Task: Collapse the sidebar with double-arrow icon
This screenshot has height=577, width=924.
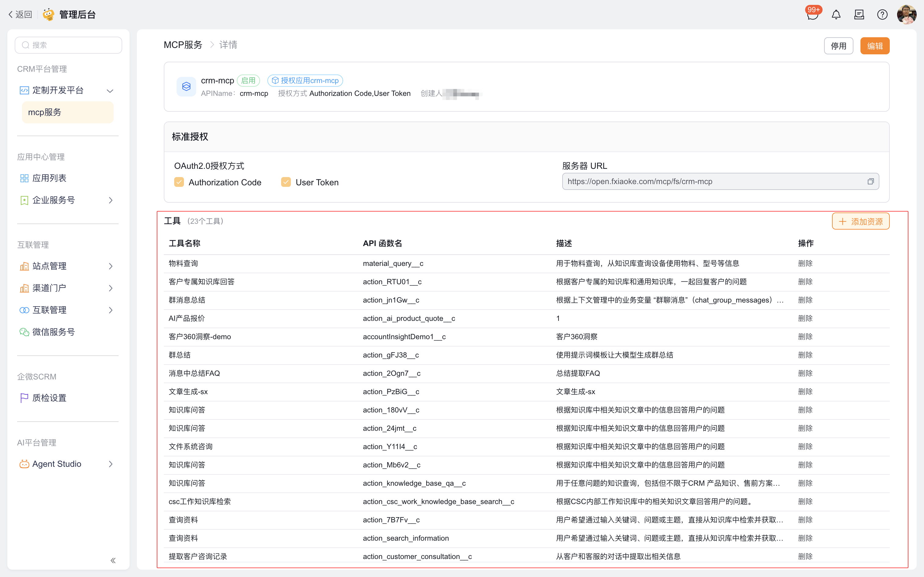Action: [x=113, y=560]
